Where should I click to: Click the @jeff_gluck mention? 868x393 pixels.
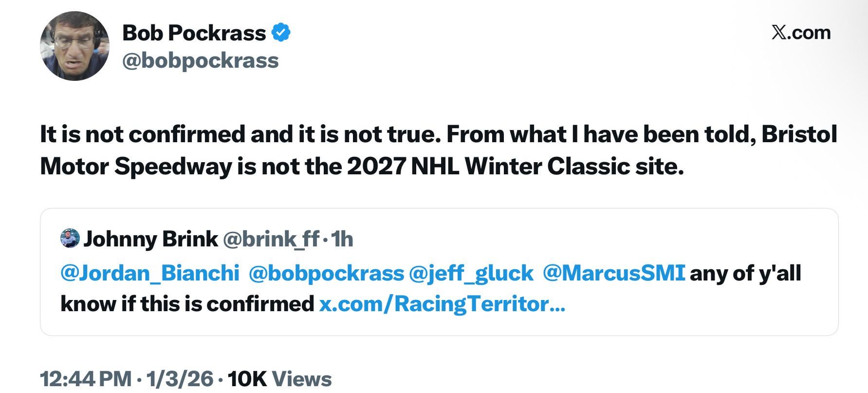[x=471, y=273]
